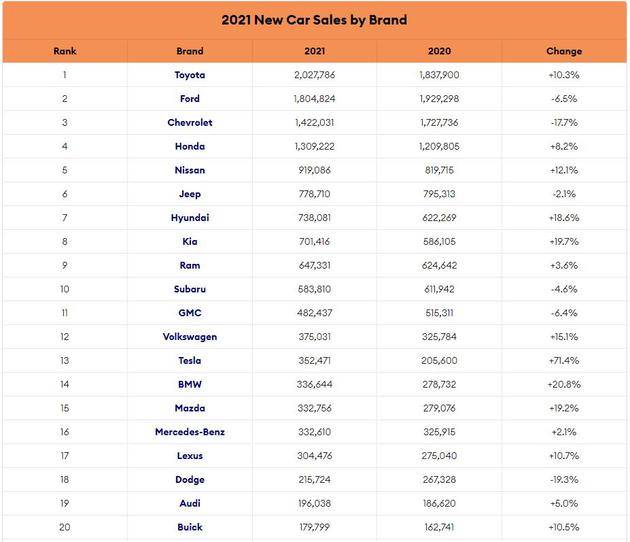Click the Tesla brand link
The height and width of the screenshot is (542, 630).
190,360
